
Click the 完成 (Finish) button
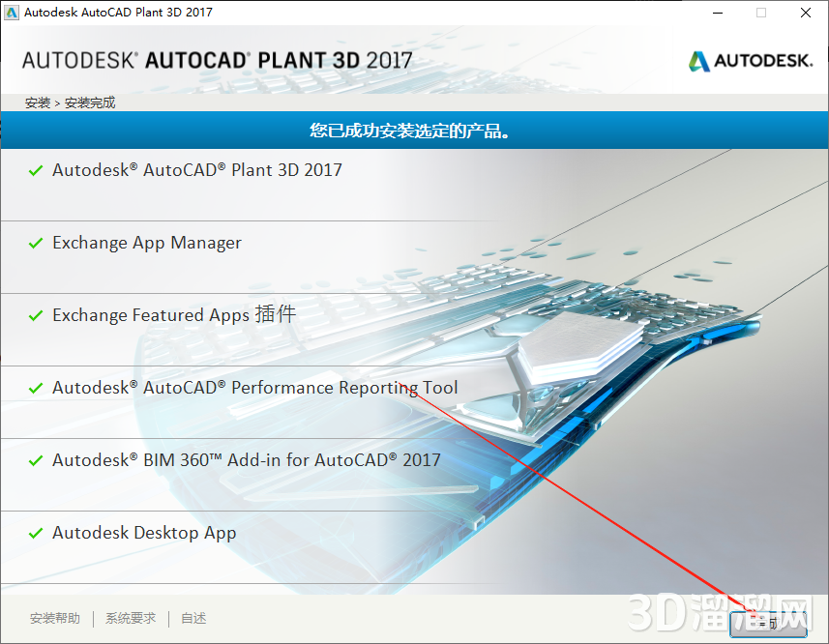[768, 624]
